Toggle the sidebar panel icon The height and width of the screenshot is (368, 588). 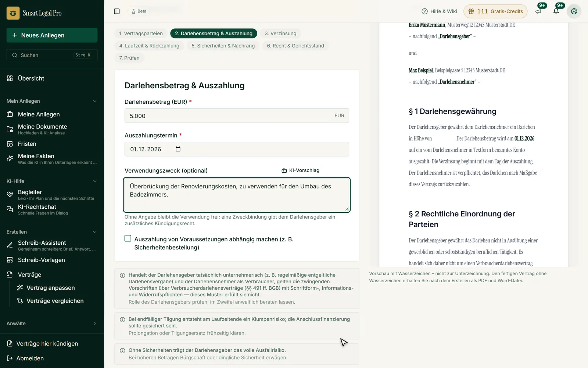[x=117, y=11]
